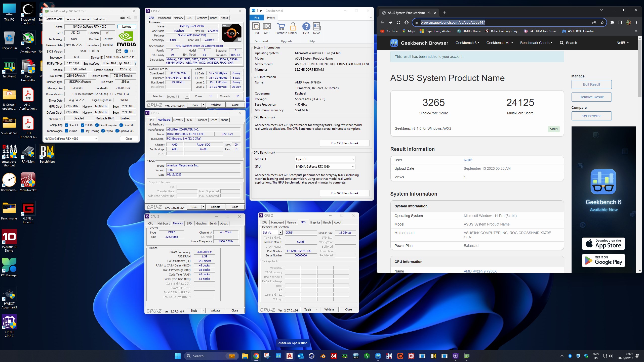Toggle the CUDA checkbox in GPU-Z

coord(83,125)
